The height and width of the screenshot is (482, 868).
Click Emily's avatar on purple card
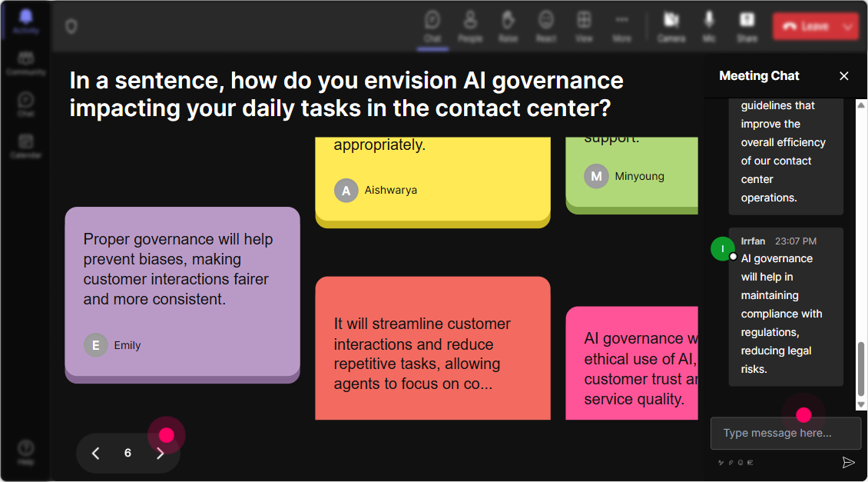tap(96, 345)
